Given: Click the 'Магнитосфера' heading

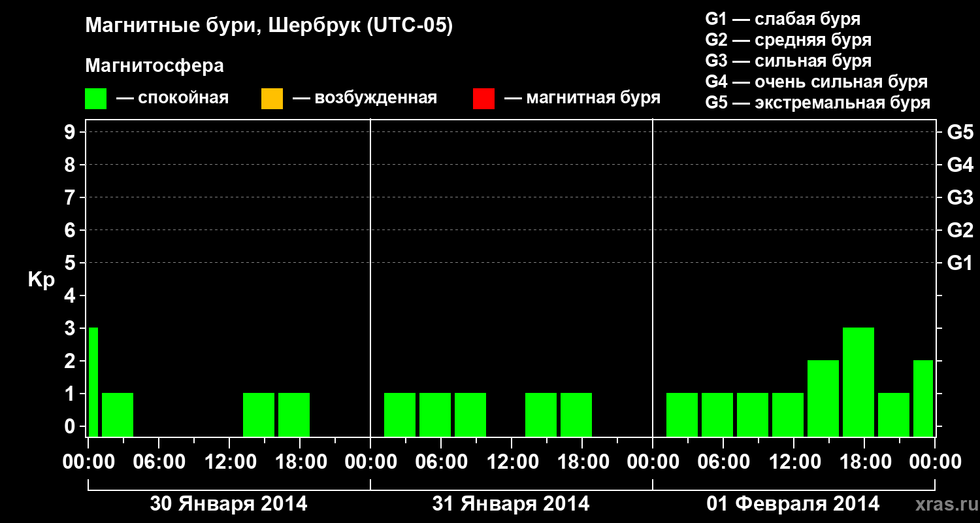Looking at the screenshot, I should (154, 66).
